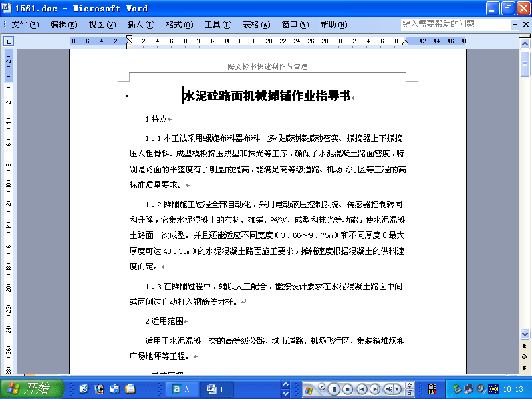
Task: Click the mute speaker button in media toolbar
Action: [x=390, y=389]
